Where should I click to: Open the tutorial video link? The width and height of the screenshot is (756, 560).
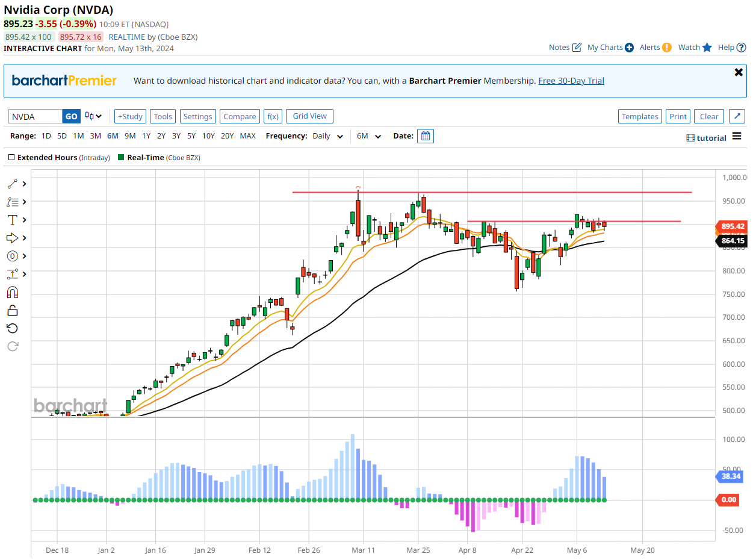click(707, 138)
